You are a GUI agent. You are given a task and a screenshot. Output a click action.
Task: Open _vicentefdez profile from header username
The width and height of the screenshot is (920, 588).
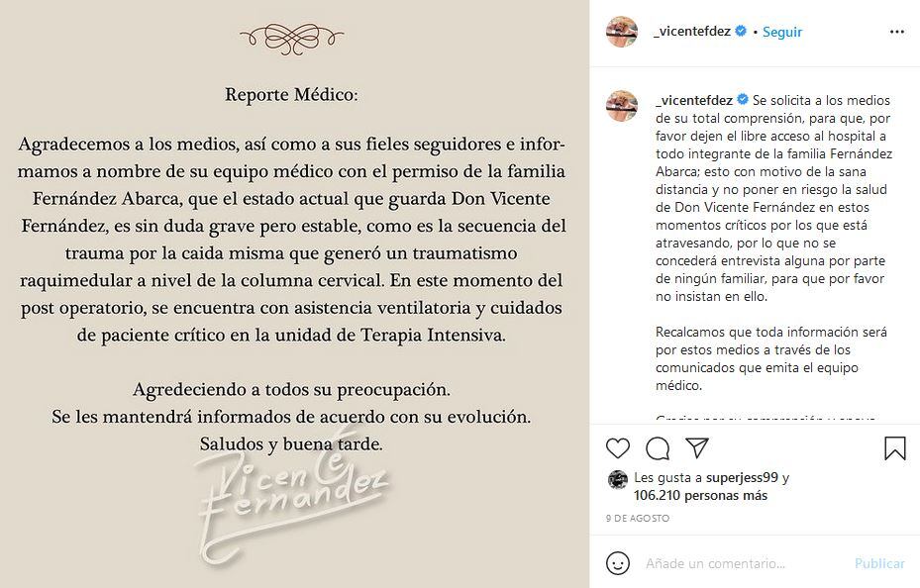pos(692,32)
